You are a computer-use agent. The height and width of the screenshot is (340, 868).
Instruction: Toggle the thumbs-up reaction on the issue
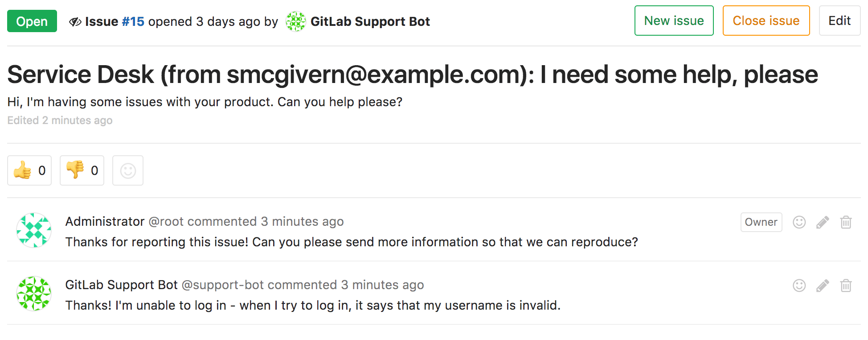[29, 170]
